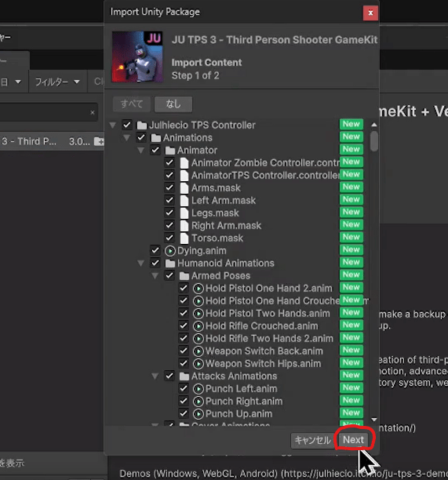The image size is (448, 480).
Task: Toggle AnimatorTPS Controller checkbox
Action: pos(169,175)
